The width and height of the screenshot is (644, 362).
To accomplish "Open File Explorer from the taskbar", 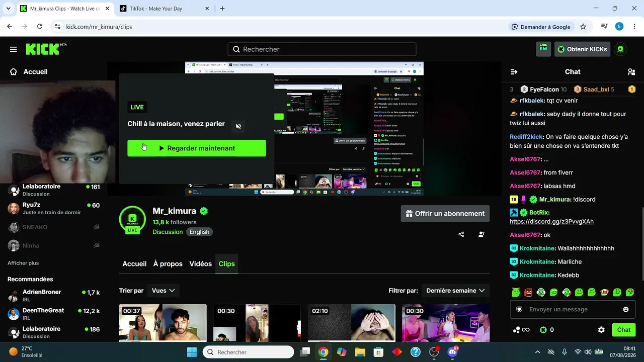I will click(x=360, y=352).
